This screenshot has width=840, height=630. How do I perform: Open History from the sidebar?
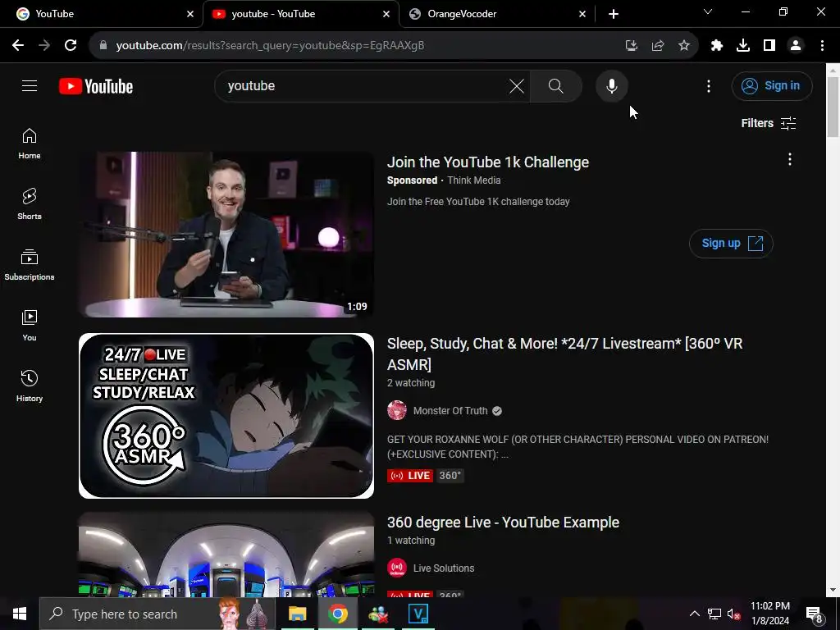pyautogui.click(x=30, y=386)
